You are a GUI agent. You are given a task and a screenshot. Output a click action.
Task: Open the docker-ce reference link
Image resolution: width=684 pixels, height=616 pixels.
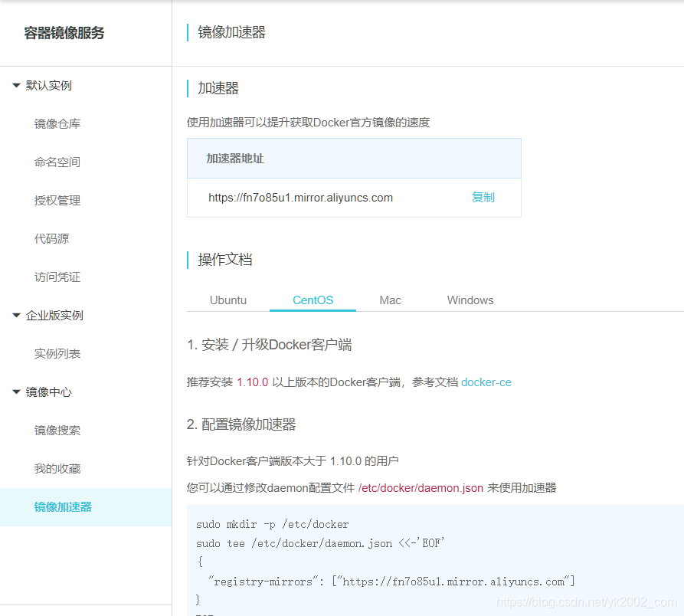click(x=486, y=382)
